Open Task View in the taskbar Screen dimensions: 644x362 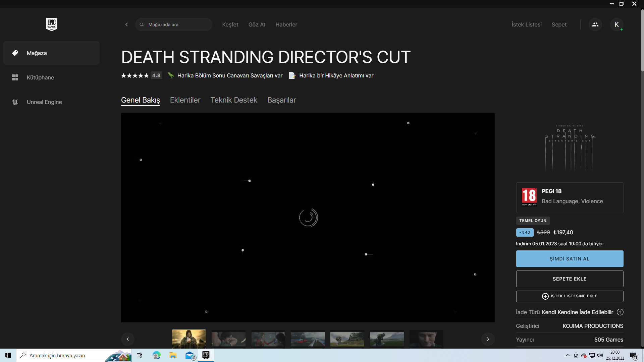coord(140,355)
